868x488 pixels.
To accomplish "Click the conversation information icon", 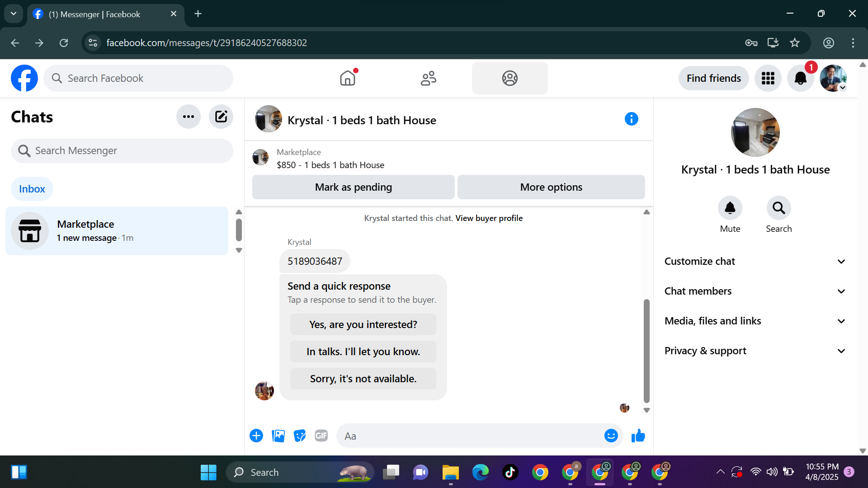I will pyautogui.click(x=631, y=119).
